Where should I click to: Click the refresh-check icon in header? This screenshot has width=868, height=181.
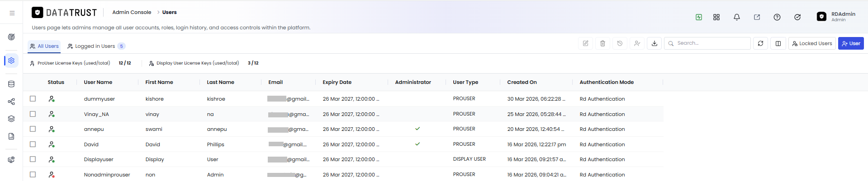coord(797,17)
